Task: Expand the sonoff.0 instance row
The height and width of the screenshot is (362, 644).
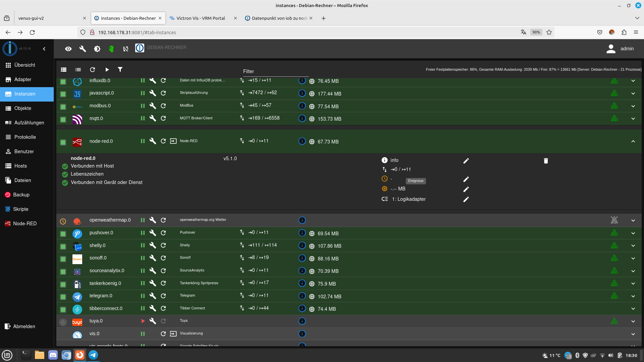Action: pos(633,258)
